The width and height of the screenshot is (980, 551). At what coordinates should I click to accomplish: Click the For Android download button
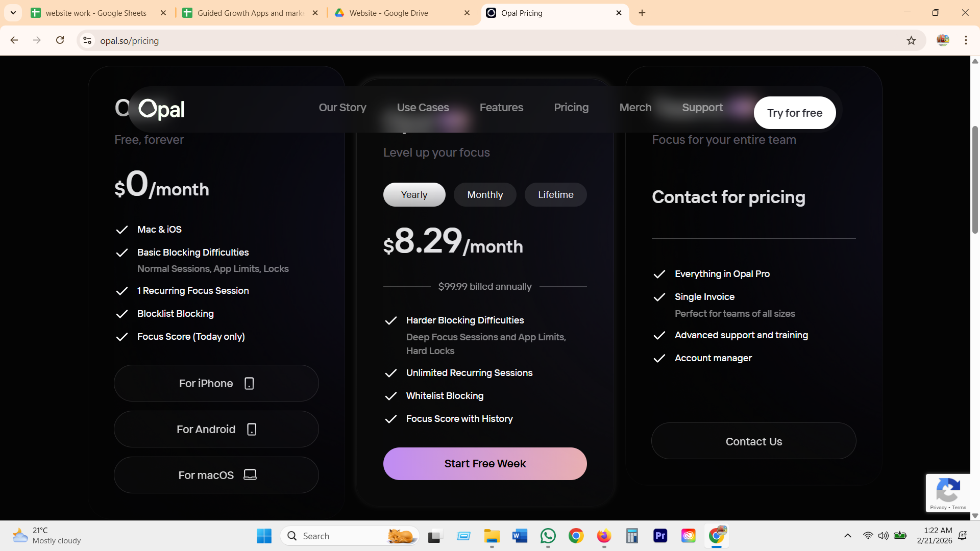[x=216, y=429]
